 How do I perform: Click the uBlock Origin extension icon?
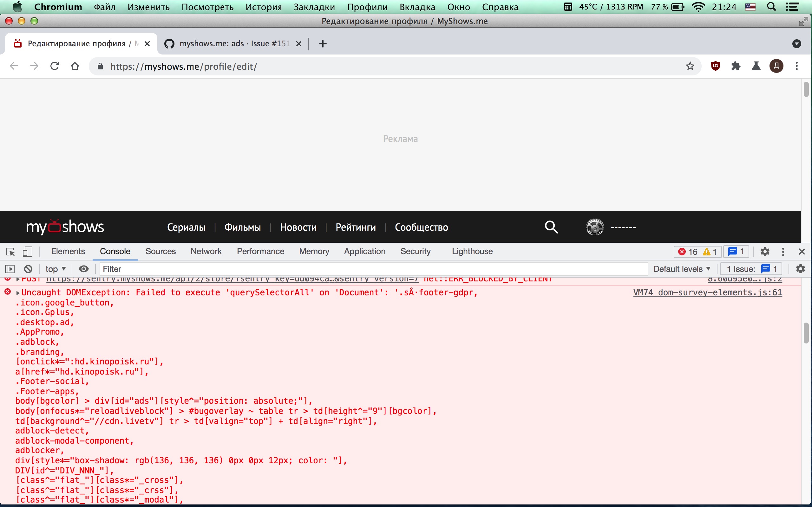pos(715,66)
